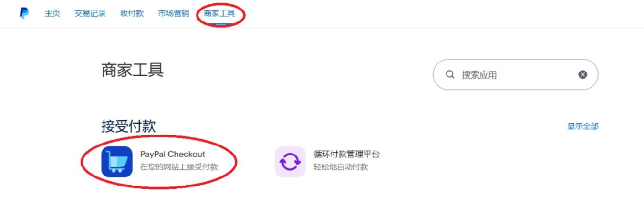Click the 接受付款 section heading
Viewport: 644px width, 207px height.
(128, 126)
